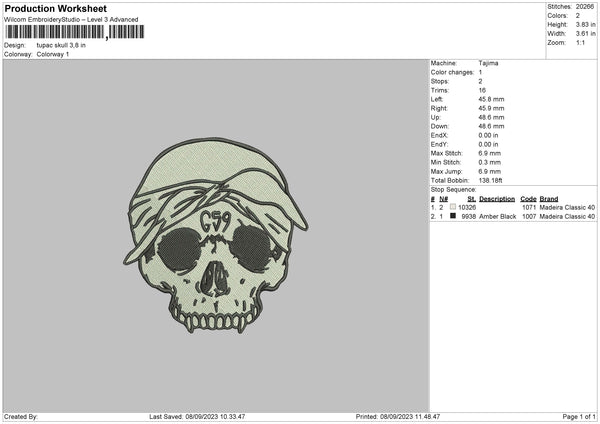Screen dimensions: 600x424
Task: Select the Wilcom EmbroideryStudio Level 3 Advanced line
Action: click(71, 20)
